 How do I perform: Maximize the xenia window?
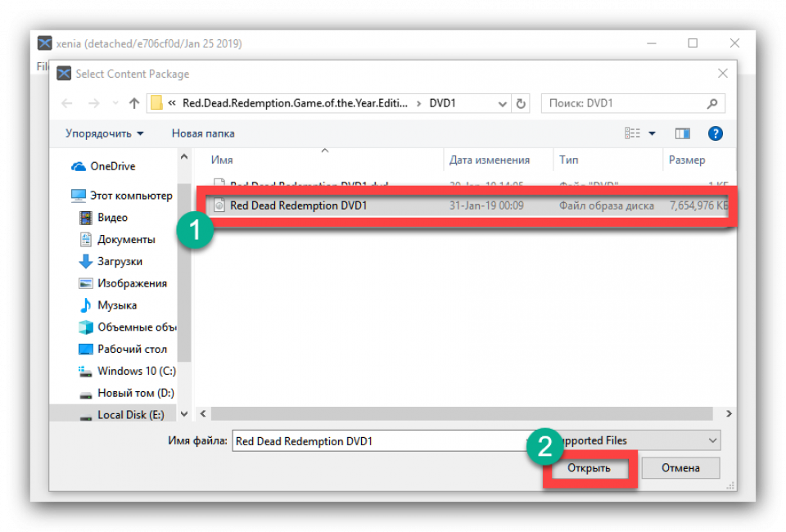[693, 43]
